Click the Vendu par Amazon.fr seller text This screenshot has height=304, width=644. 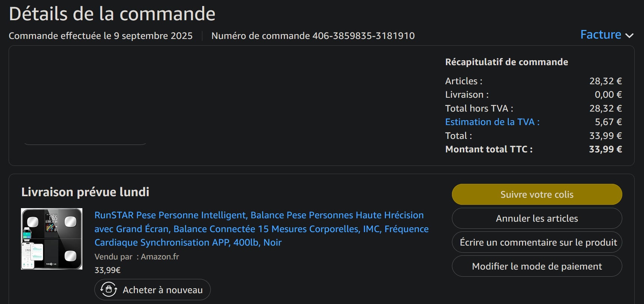[x=137, y=257]
